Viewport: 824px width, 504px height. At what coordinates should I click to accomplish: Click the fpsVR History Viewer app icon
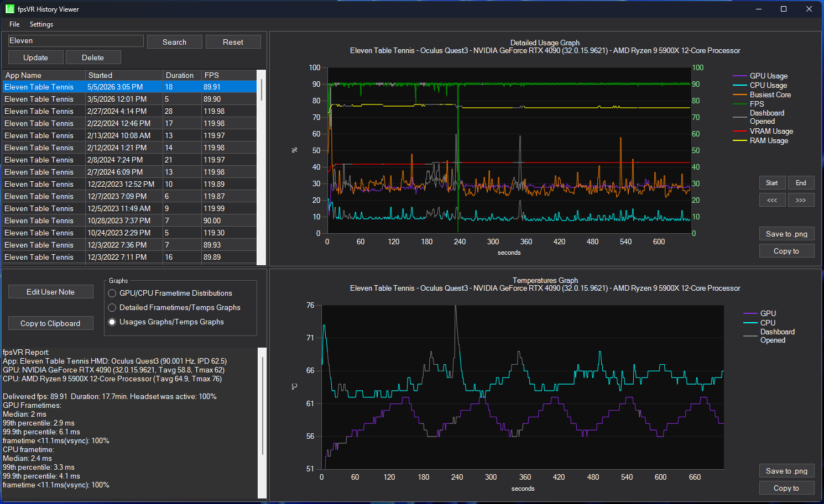coord(9,9)
